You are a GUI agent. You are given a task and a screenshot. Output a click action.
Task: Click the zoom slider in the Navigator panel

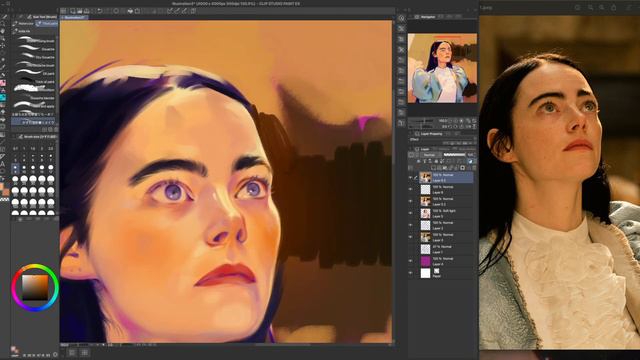tap(423, 121)
